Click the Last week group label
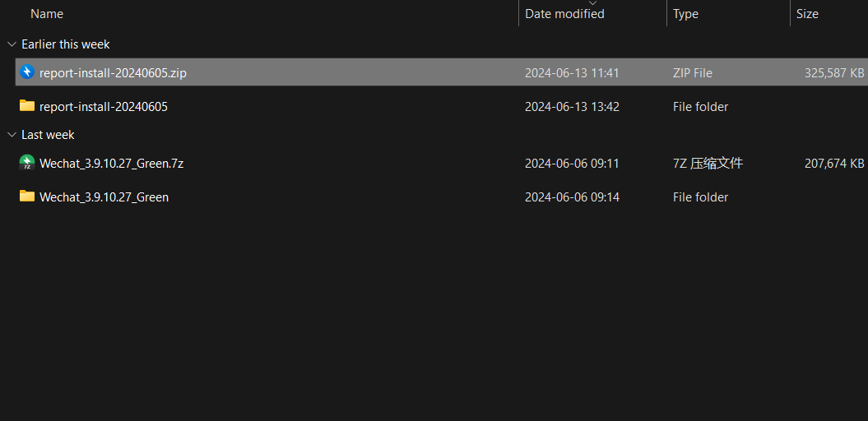868x421 pixels. click(x=48, y=135)
